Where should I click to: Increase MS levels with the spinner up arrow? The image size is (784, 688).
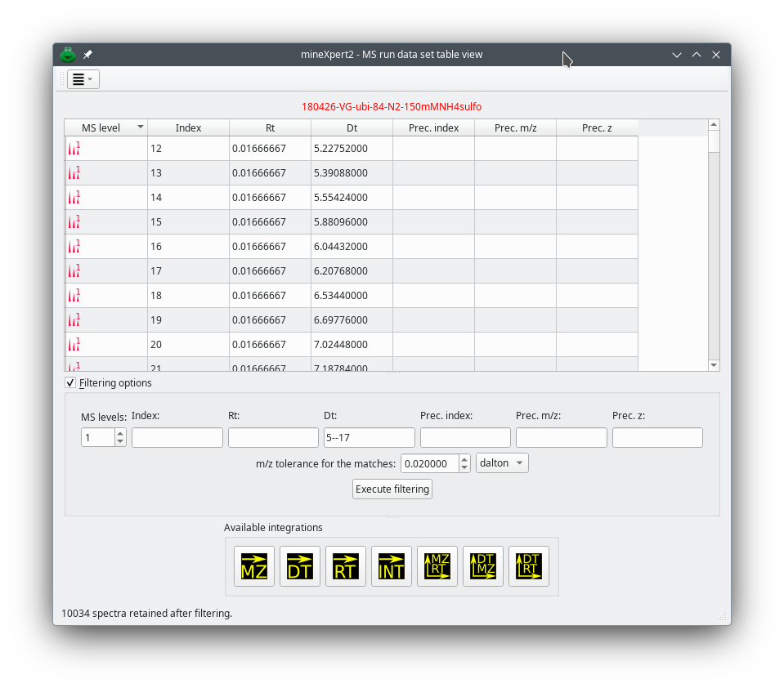point(119,433)
